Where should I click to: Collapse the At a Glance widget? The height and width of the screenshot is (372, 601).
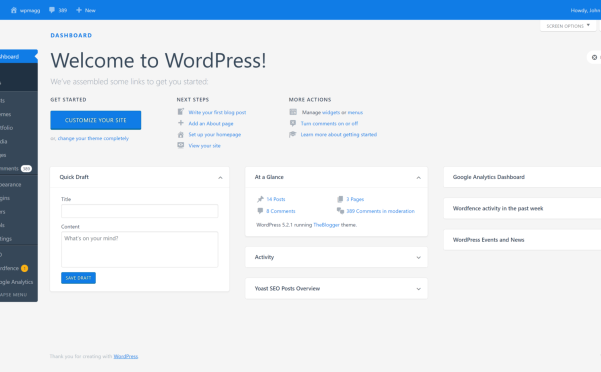418,177
